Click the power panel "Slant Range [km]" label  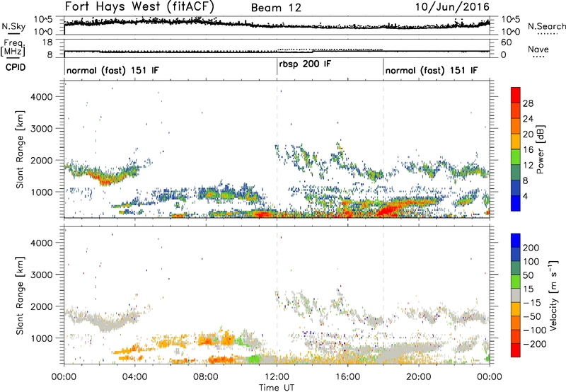point(21,149)
